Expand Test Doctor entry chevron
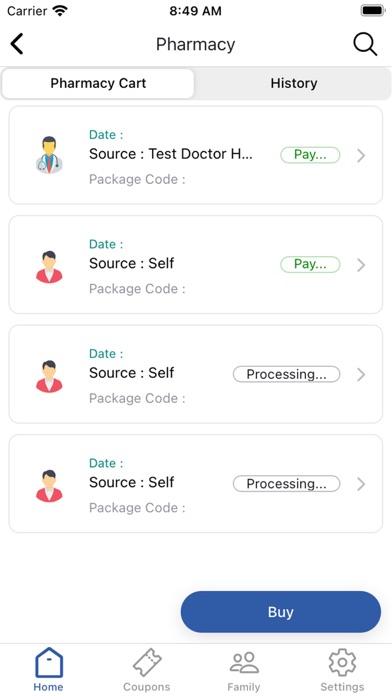The width and height of the screenshot is (392, 696). point(361,155)
